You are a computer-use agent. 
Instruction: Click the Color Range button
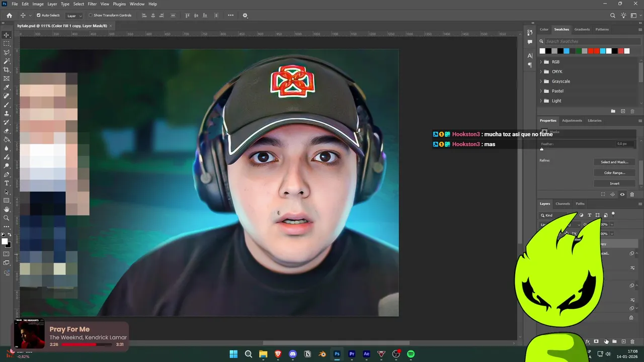click(614, 172)
